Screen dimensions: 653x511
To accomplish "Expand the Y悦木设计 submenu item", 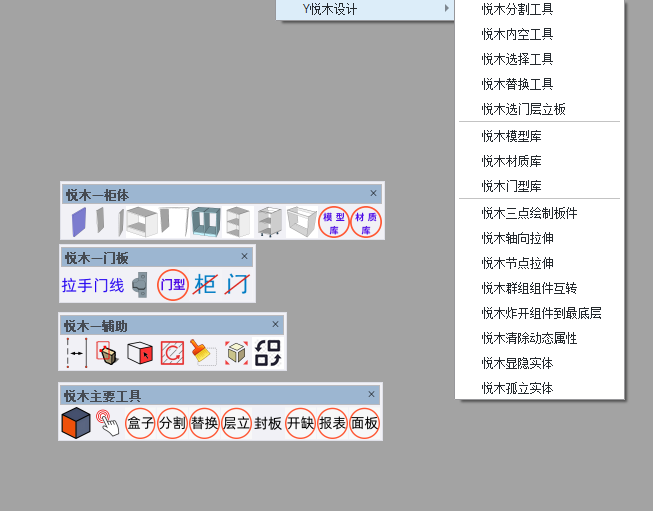I will pos(364,9).
